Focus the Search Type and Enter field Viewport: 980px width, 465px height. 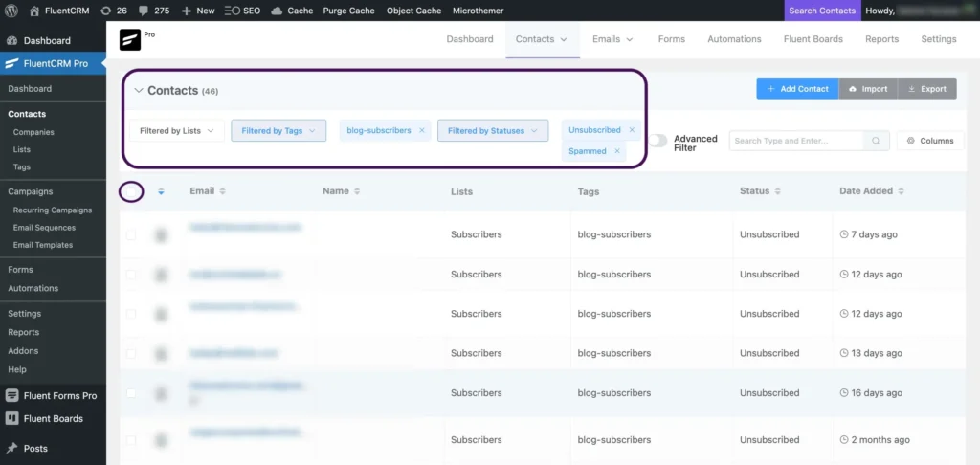[x=796, y=141]
